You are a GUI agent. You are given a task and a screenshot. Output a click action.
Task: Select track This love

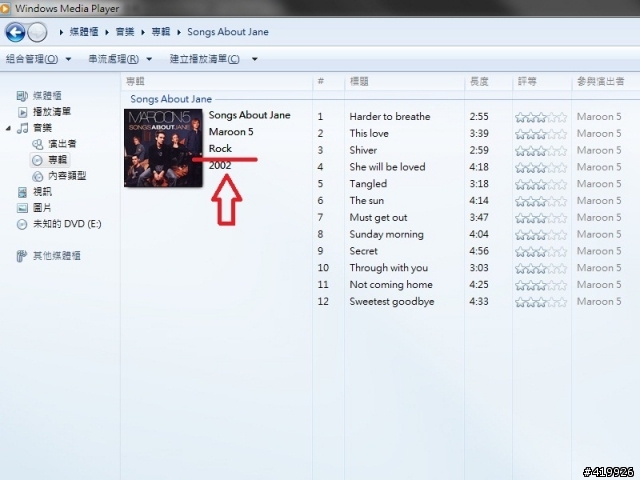pyautogui.click(x=369, y=133)
